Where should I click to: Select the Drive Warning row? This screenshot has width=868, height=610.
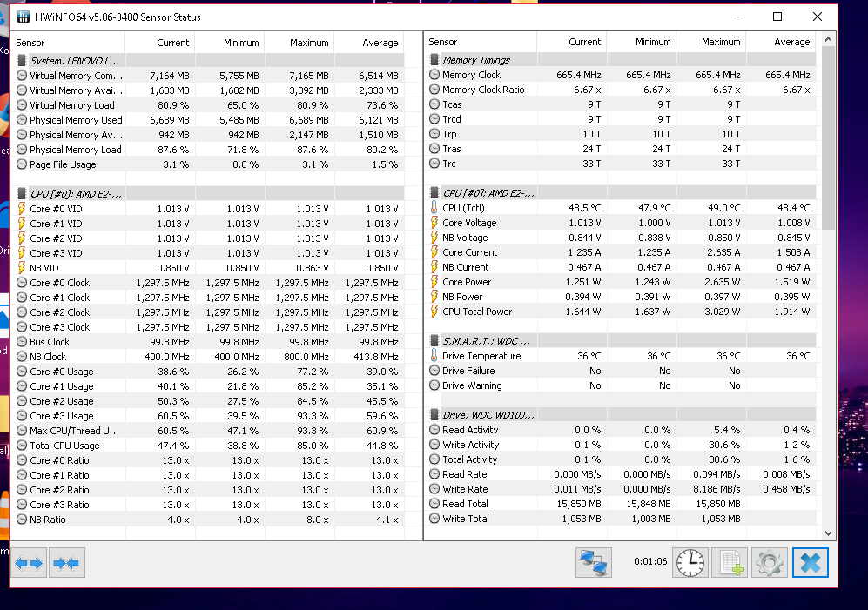620,385
